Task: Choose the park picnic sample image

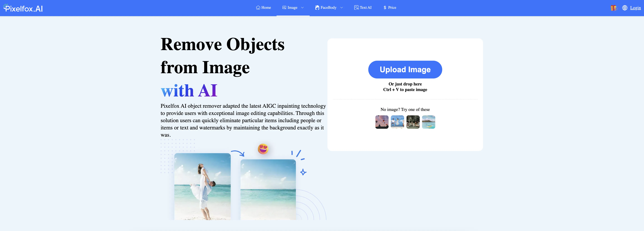Action: [x=413, y=122]
